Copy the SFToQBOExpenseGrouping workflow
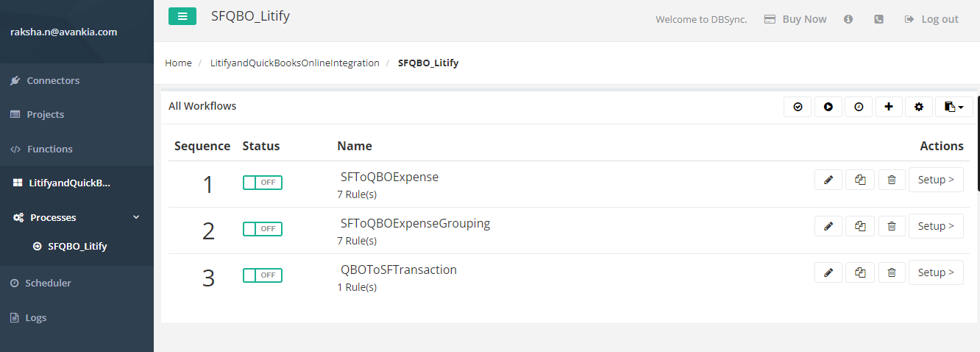Screen dimensions: 980x352 pyautogui.click(x=860, y=226)
